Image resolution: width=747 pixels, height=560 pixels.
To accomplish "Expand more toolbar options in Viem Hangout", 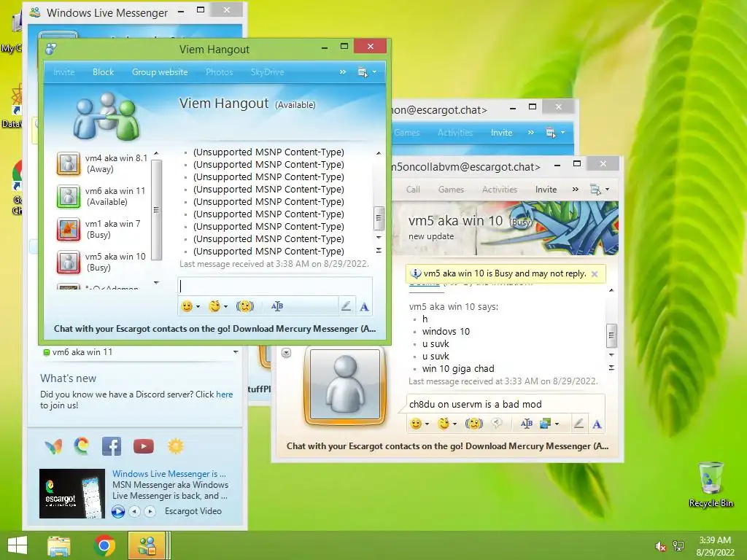I will coord(343,72).
